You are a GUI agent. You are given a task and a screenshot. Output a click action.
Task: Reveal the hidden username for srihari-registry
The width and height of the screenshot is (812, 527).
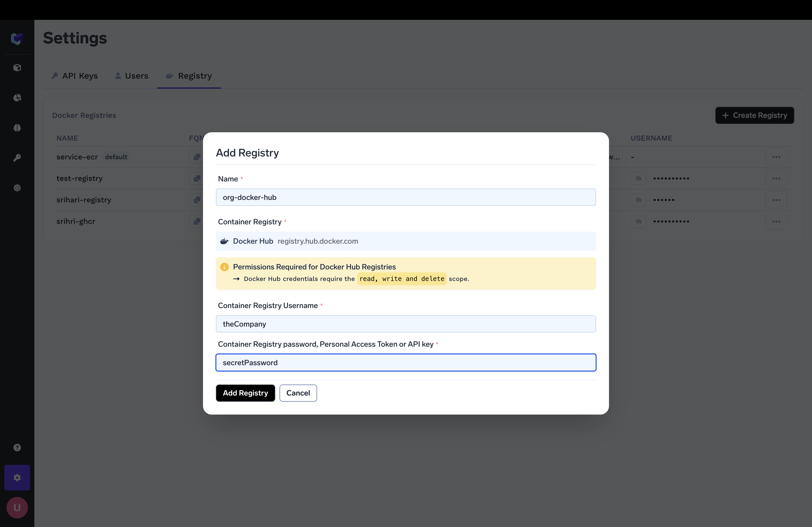[x=638, y=200]
